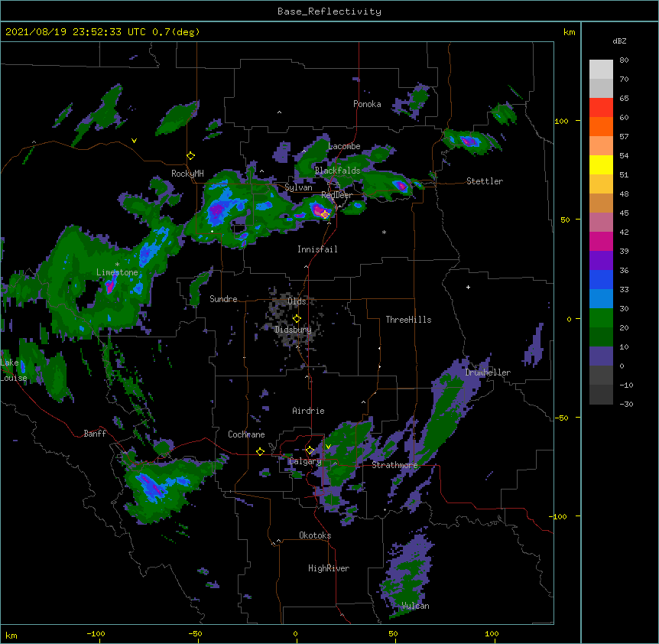
Task: Click the green 30-20 dBZ legend swatch
Action: tap(601, 318)
